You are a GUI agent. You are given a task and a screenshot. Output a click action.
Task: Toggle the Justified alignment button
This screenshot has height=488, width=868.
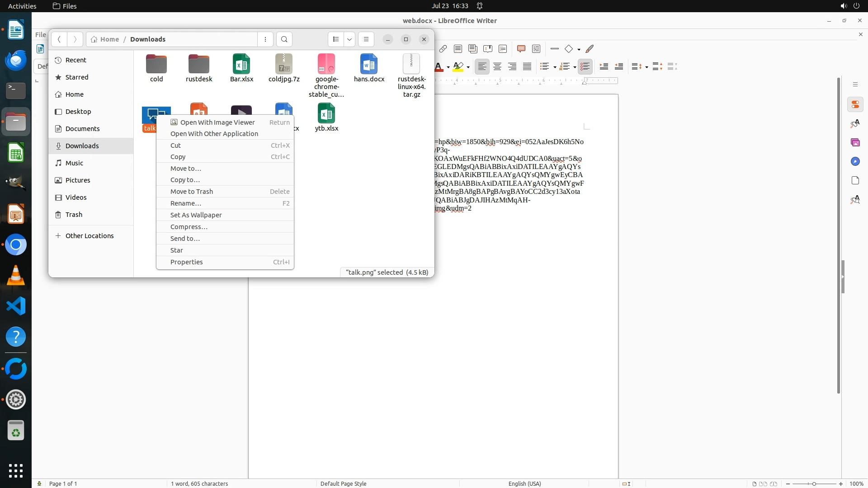(527, 67)
